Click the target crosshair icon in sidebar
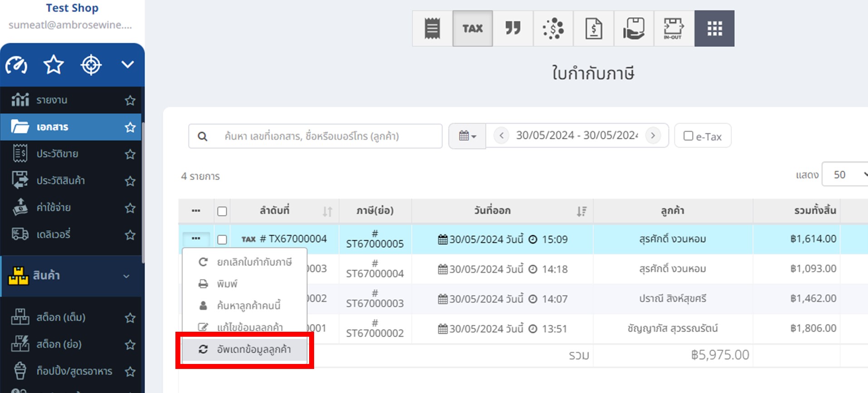Viewport: 868px width, 393px height. coord(91,65)
